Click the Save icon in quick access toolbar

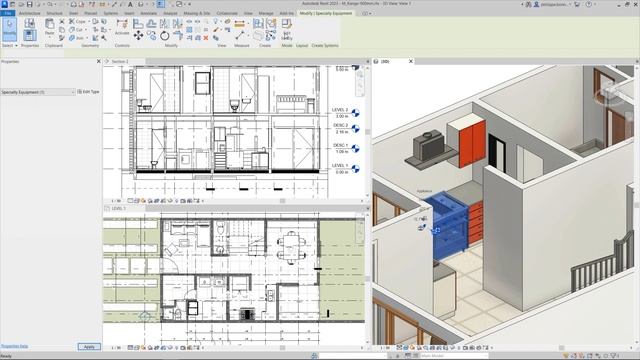pos(29,4)
